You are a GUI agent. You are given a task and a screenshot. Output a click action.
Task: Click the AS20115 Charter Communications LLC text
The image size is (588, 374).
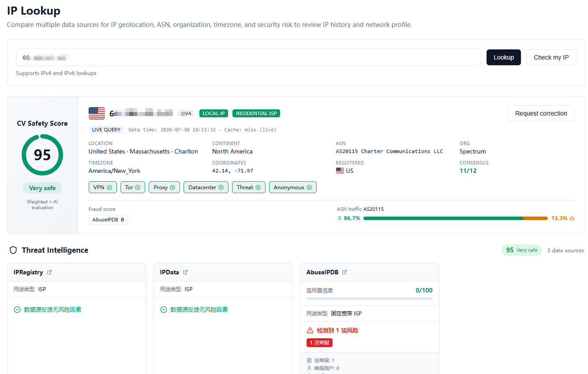pyautogui.click(x=390, y=151)
